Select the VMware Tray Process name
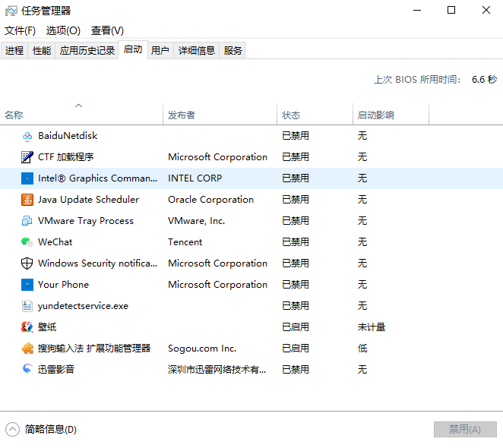The height and width of the screenshot is (448, 503). 86,221
